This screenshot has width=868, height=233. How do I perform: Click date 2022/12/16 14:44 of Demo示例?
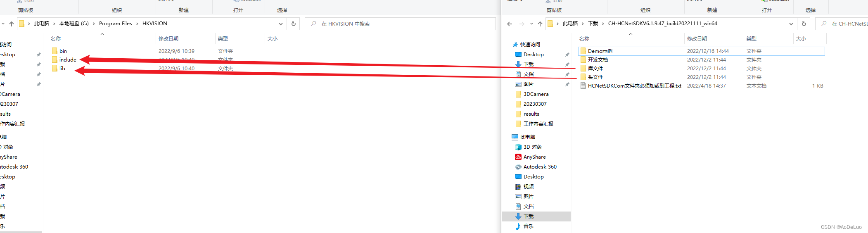click(708, 51)
